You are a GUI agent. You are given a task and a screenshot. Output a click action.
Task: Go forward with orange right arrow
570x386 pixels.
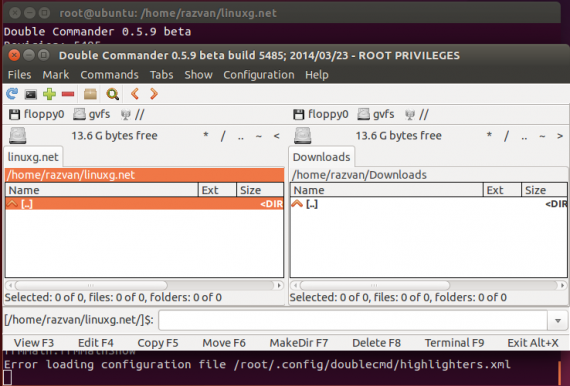coord(154,94)
